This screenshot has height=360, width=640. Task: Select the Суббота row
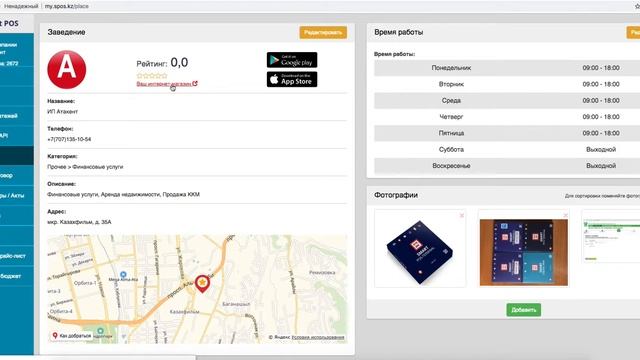(x=507, y=149)
